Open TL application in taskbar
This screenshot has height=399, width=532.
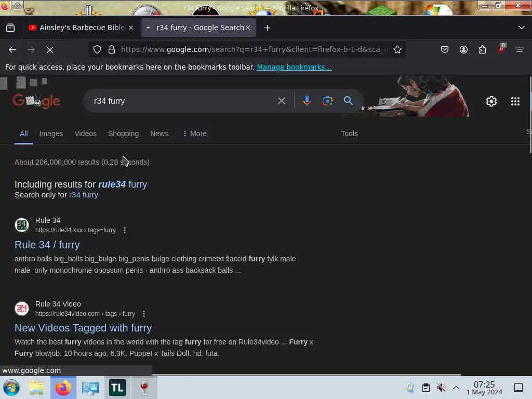click(x=117, y=388)
